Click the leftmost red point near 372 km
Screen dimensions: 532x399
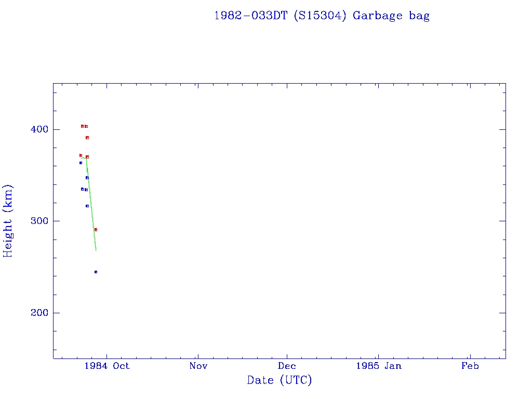[x=81, y=155]
